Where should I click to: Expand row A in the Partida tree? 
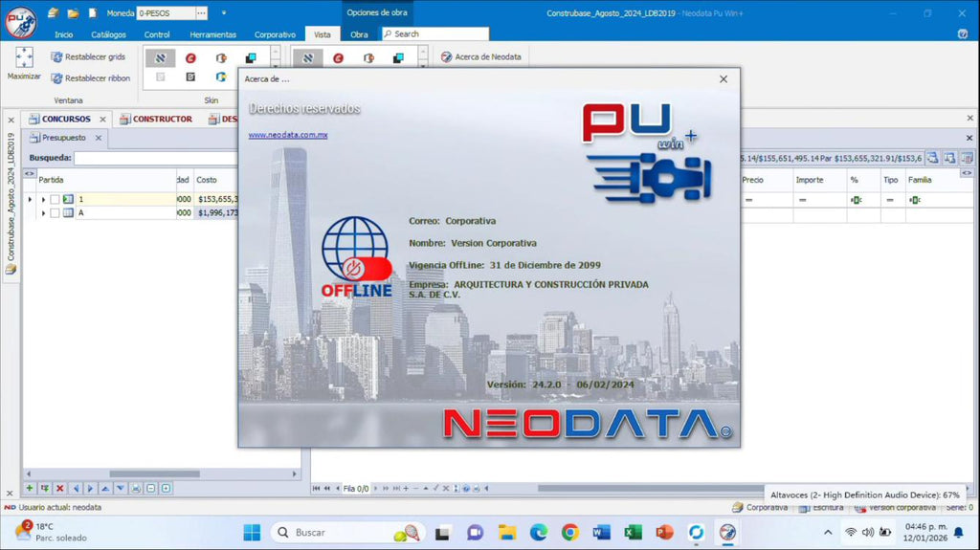pyautogui.click(x=43, y=213)
